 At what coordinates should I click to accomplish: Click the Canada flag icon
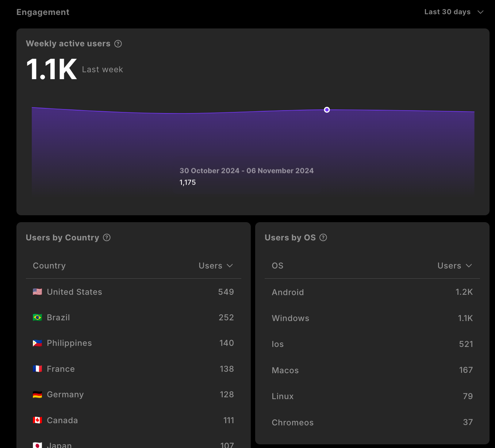click(37, 420)
